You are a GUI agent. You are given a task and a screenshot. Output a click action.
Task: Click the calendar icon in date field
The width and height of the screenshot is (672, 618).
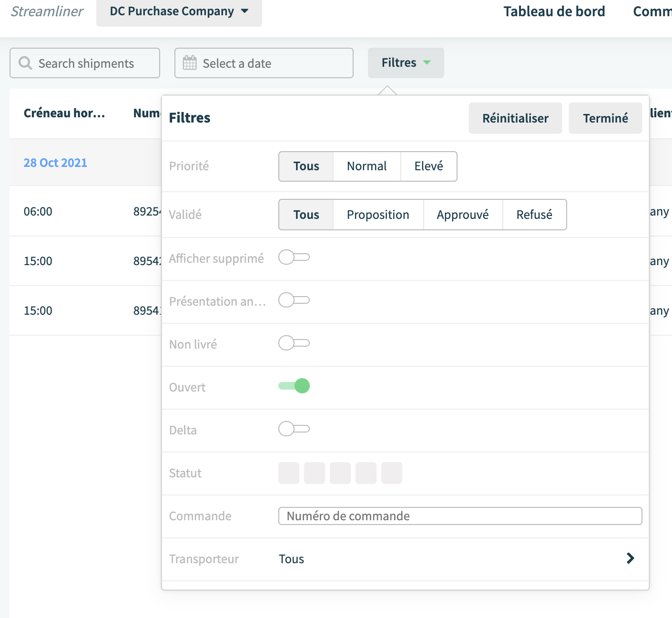pos(190,63)
